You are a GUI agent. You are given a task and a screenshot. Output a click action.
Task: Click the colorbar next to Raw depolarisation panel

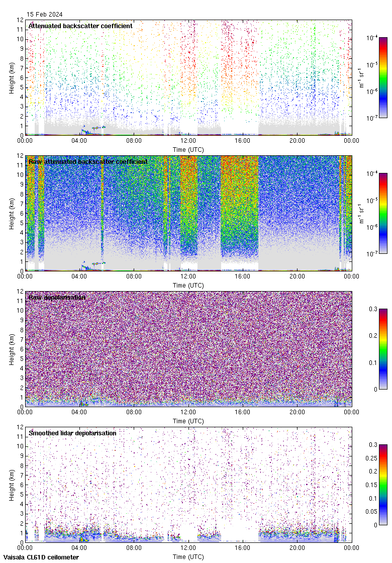(383, 349)
